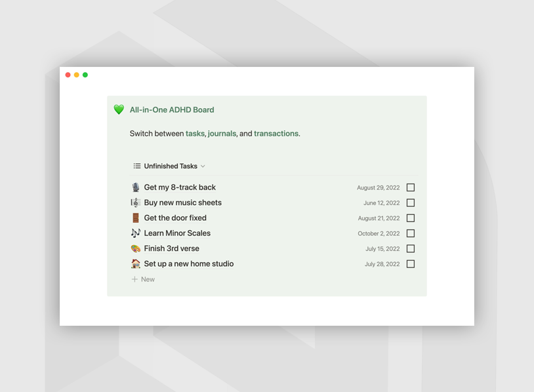
Task: Open the Buy new music sheets task
Action: point(183,203)
